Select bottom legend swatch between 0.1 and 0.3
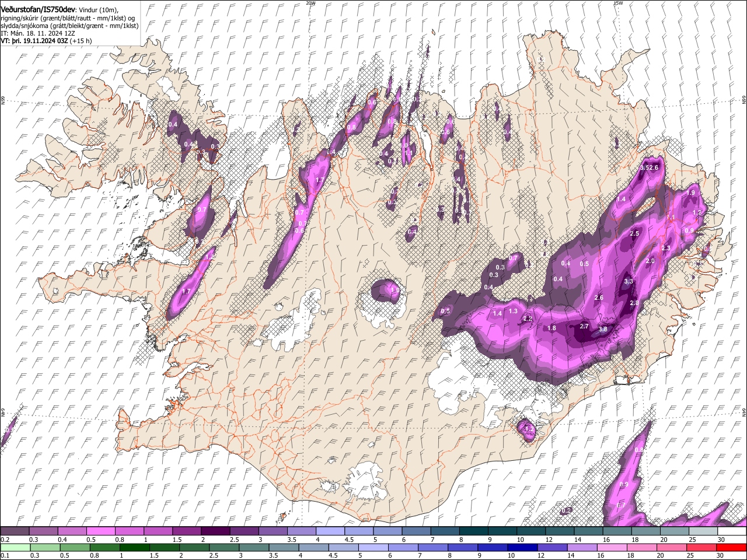Image resolution: width=747 pixels, height=560 pixels. pos(15,547)
